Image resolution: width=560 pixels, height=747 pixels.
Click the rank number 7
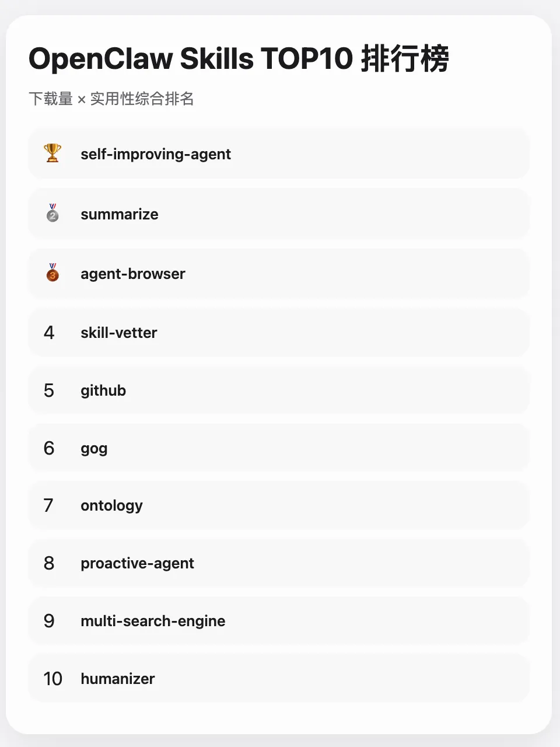[49, 505]
